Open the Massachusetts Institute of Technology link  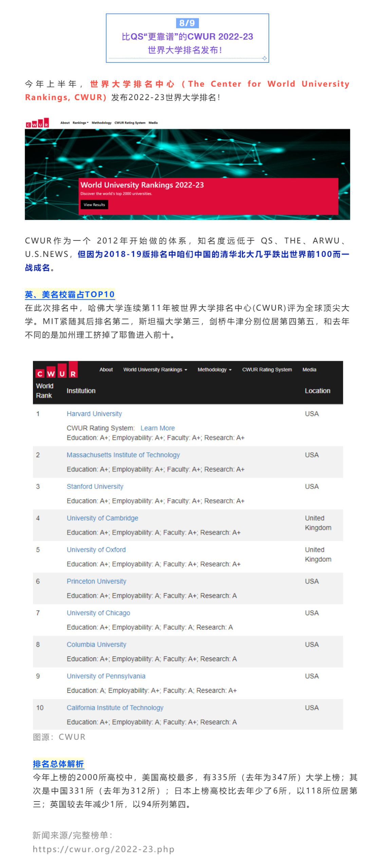click(x=123, y=455)
